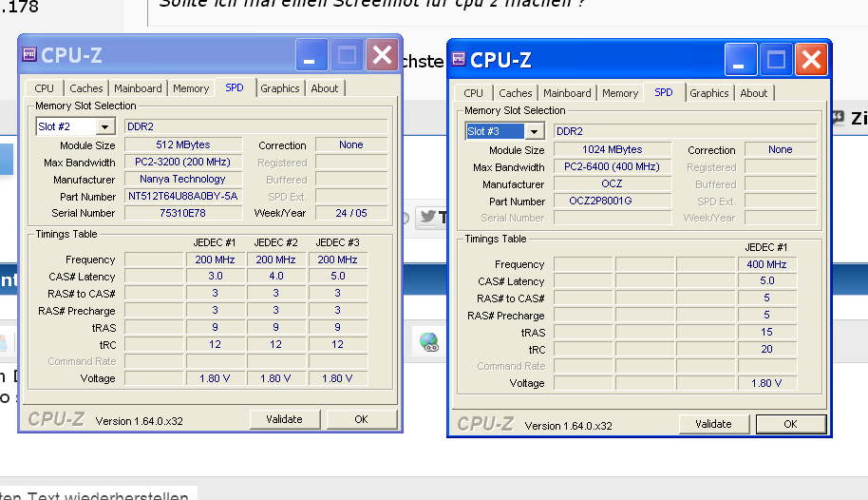Click part number NT512T64U88A0BY-5A field
The width and height of the screenshot is (868, 500).
tap(183, 196)
